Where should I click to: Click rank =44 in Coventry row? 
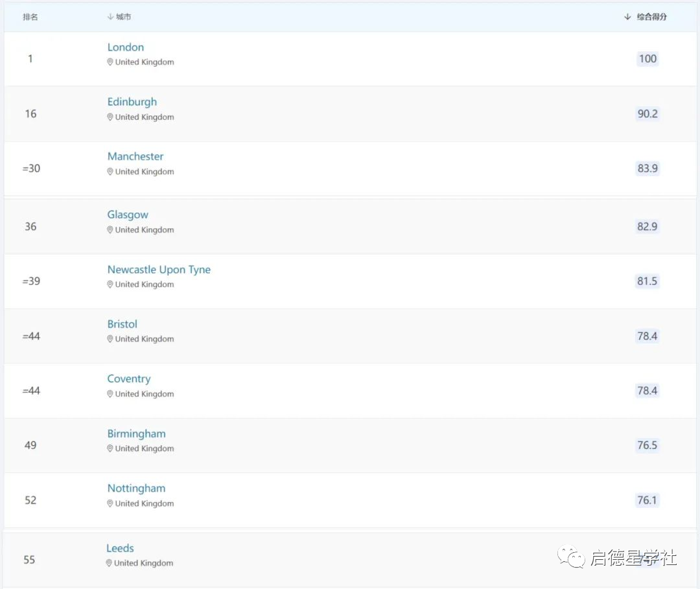click(31, 391)
